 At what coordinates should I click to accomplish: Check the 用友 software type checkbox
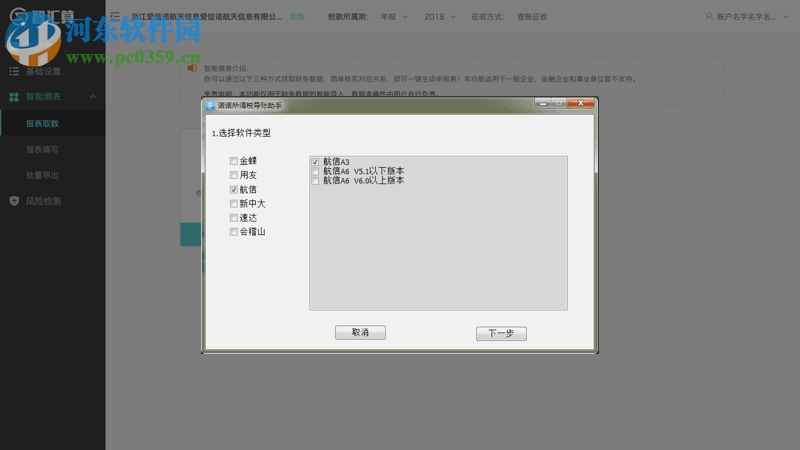234,175
